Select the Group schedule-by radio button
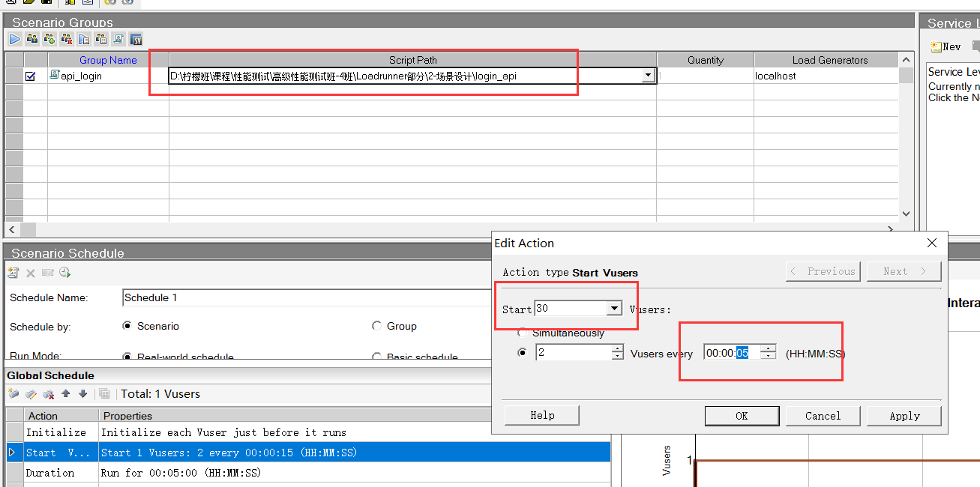 (376, 326)
